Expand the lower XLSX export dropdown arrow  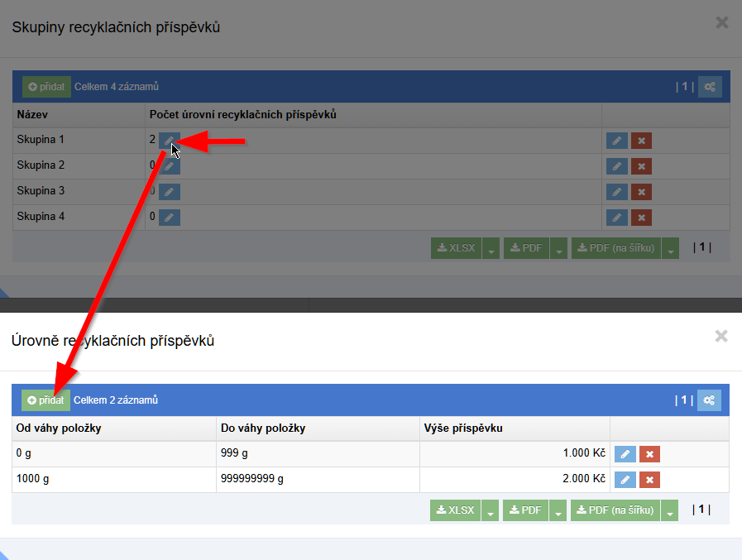pyautogui.click(x=491, y=510)
